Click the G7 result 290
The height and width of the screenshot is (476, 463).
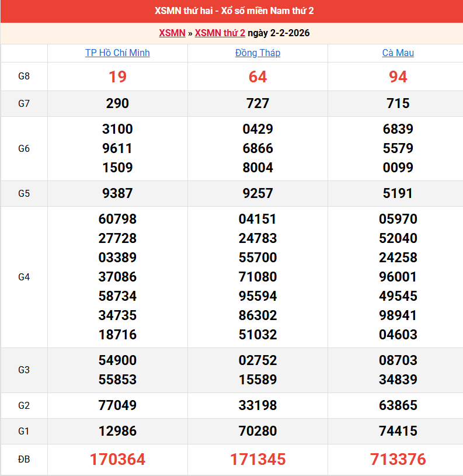coord(117,103)
